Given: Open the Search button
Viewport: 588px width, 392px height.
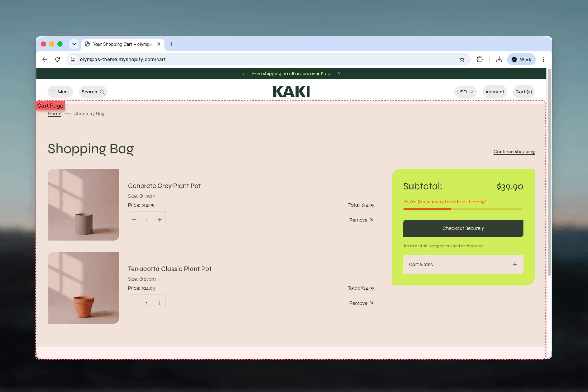Looking at the screenshot, I should (x=93, y=92).
